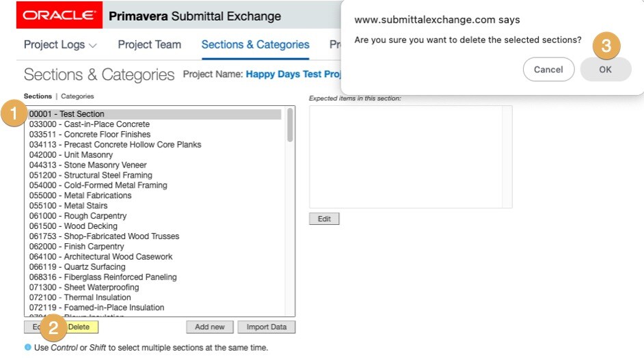Select 061500 - Wood Decking
644x358 pixels.
(x=155, y=226)
